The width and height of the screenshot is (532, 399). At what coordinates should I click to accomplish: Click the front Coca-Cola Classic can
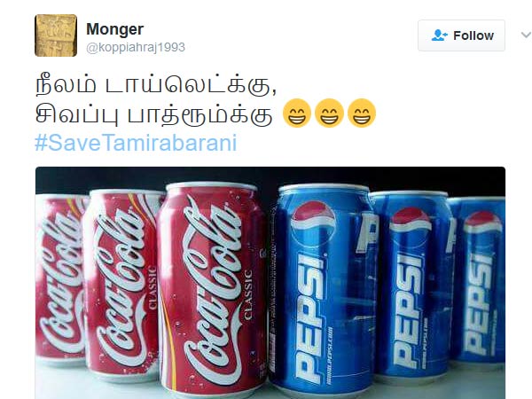pyautogui.click(x=212, y=290)
